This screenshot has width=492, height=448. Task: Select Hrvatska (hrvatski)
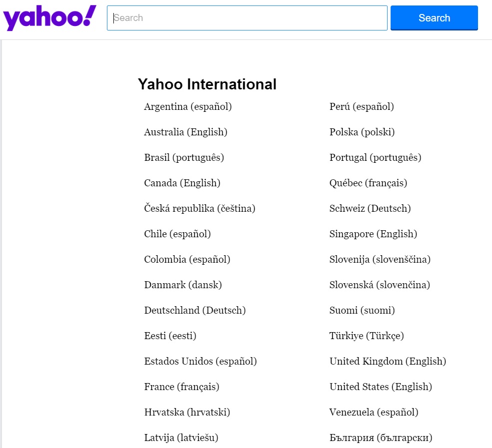[x=187, y=412]
